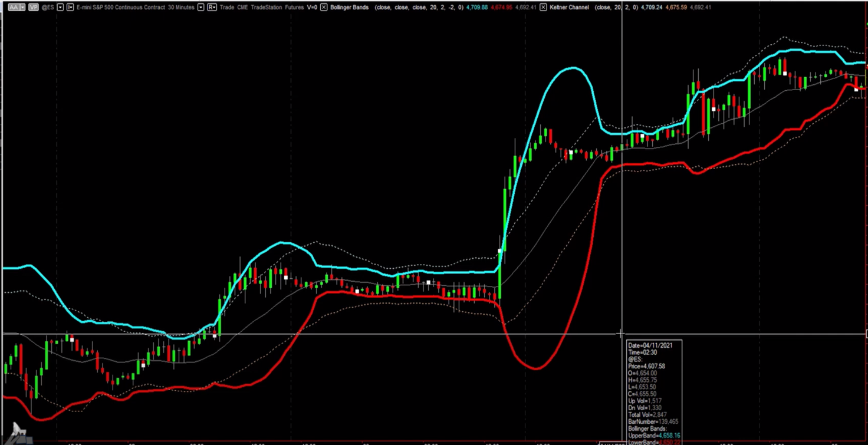868x445 pixels.
Task: Click the orange Keltner value 4,675.59
Action: pyautogui.click(x=676, y=8)
